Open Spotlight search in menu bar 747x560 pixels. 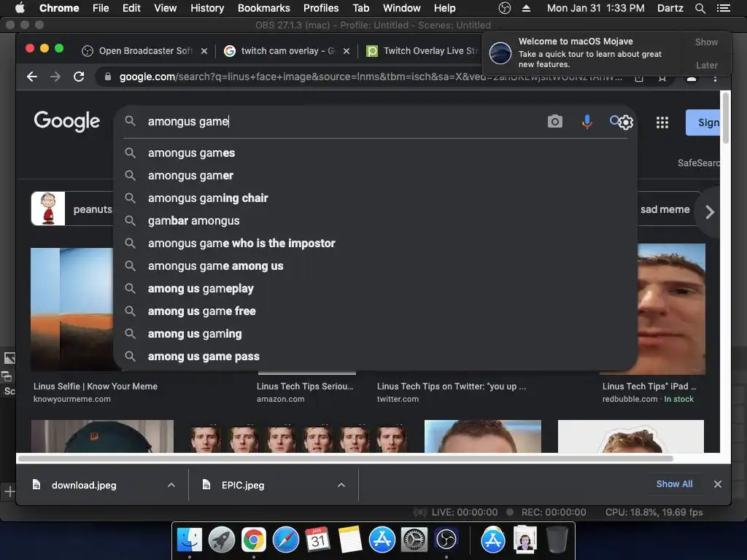[700, 8]
